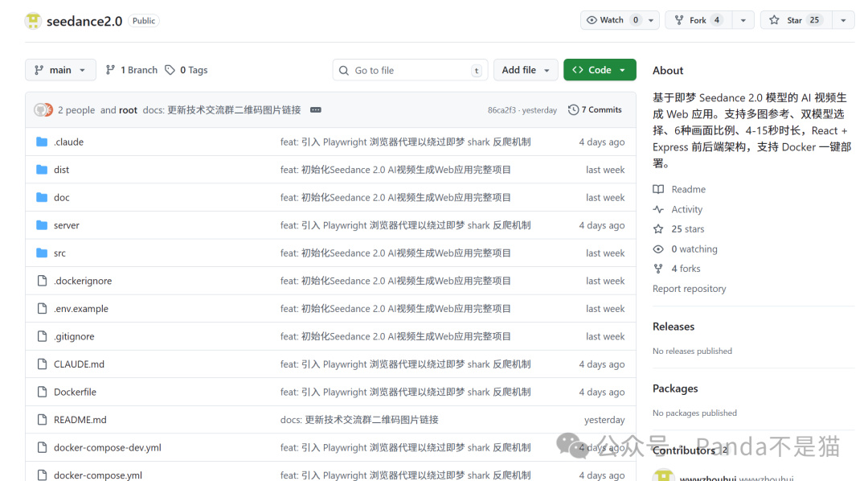Click the Activity pulse icon
868x481 pixels.
click(658, 209)
